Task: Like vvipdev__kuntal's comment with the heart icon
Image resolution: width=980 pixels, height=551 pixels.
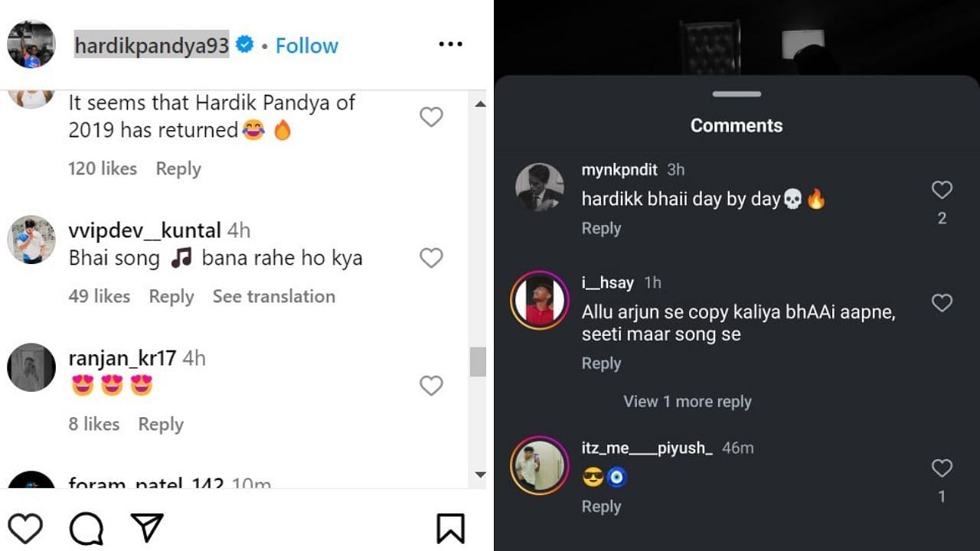Action: 430,258
